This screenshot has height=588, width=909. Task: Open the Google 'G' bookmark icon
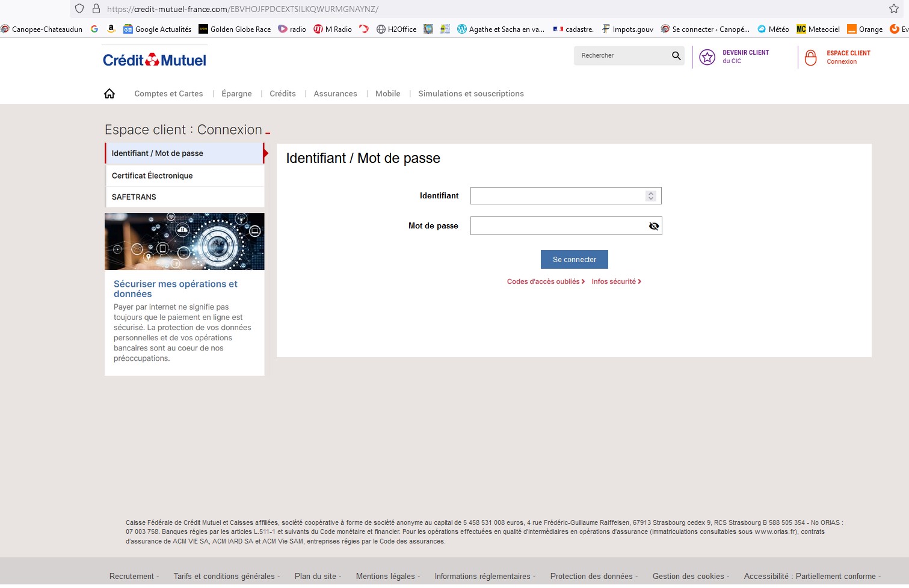pyautogui.click(x=94, y=29)
